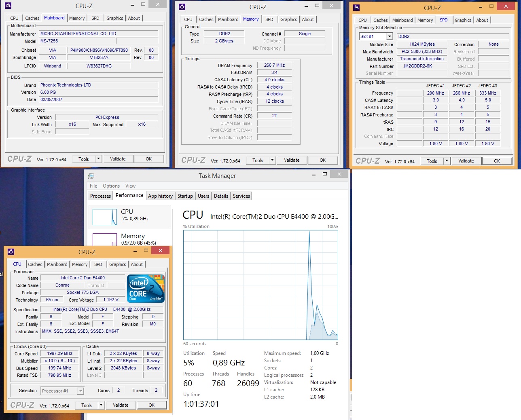Click OK in CPU tab window
Screen dimensions: 521x420
point(151,405)
